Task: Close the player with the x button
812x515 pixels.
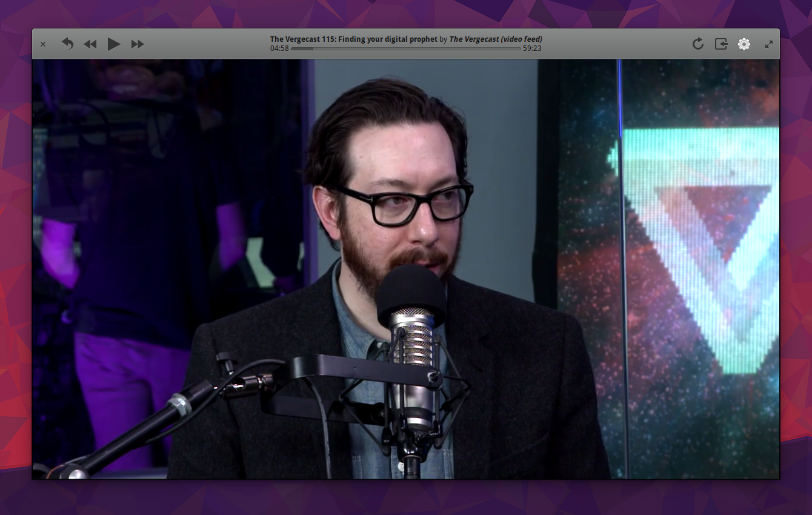Action: 43,44
